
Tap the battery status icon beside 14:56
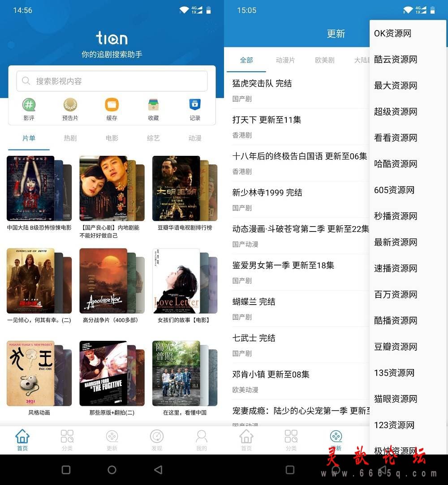pos(208,10)
